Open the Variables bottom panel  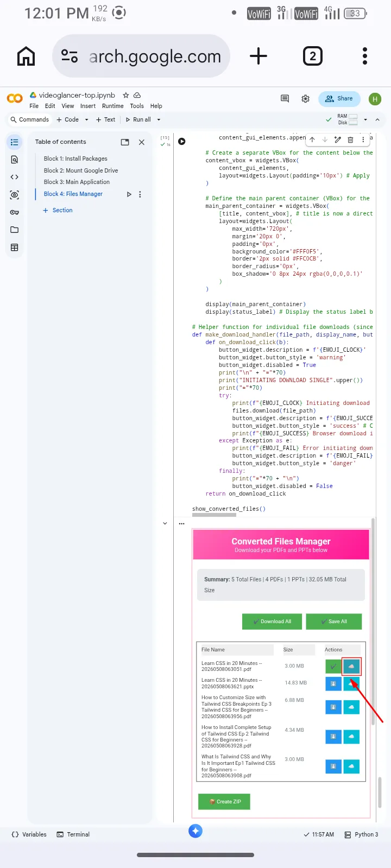29,834
